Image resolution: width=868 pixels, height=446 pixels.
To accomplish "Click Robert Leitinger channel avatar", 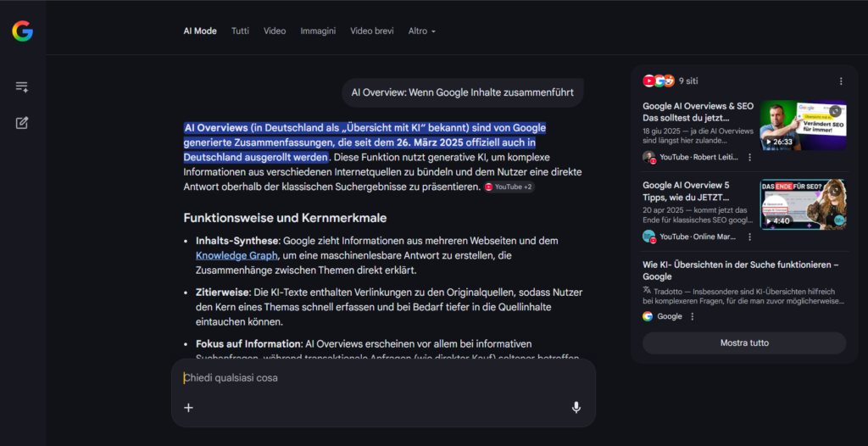I will (x=648, y=157).
